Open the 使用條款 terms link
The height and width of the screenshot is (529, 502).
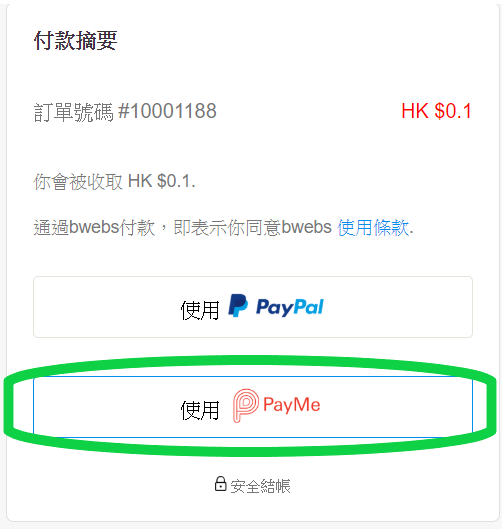pyautogui.click(x=373, y=227)
